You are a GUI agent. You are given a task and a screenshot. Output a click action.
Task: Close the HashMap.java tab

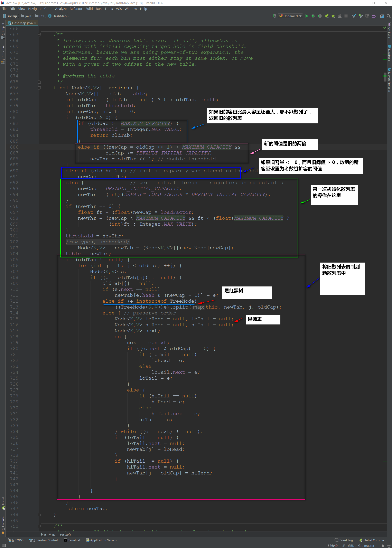[36, 23]
